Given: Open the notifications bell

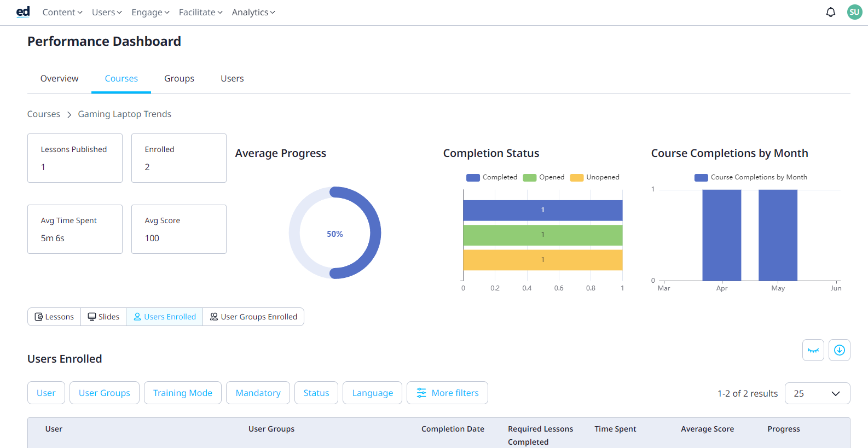Looking at the screenshot, I should (830, 12).
